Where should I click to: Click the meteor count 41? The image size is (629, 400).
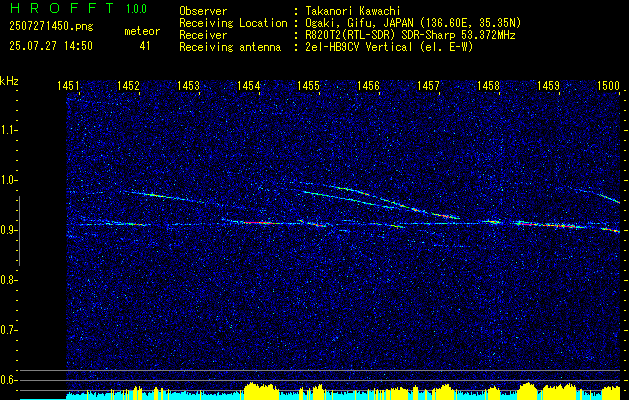point(145,46)
